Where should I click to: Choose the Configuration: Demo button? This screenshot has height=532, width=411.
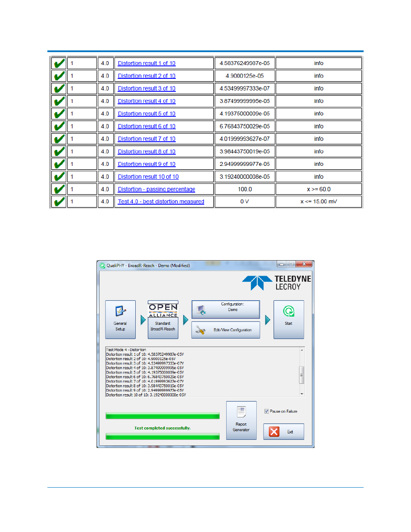click(x=225, y=309)
